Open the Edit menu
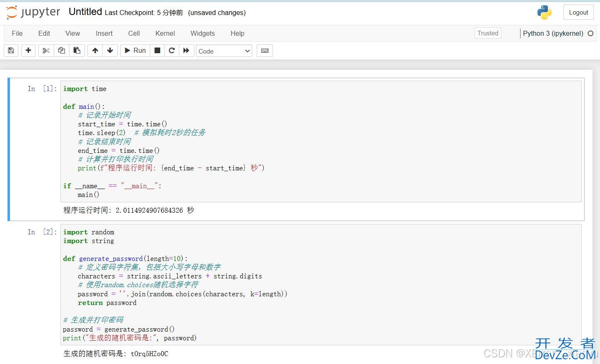This screenshot has height=364, width=600. pos(44,33)
